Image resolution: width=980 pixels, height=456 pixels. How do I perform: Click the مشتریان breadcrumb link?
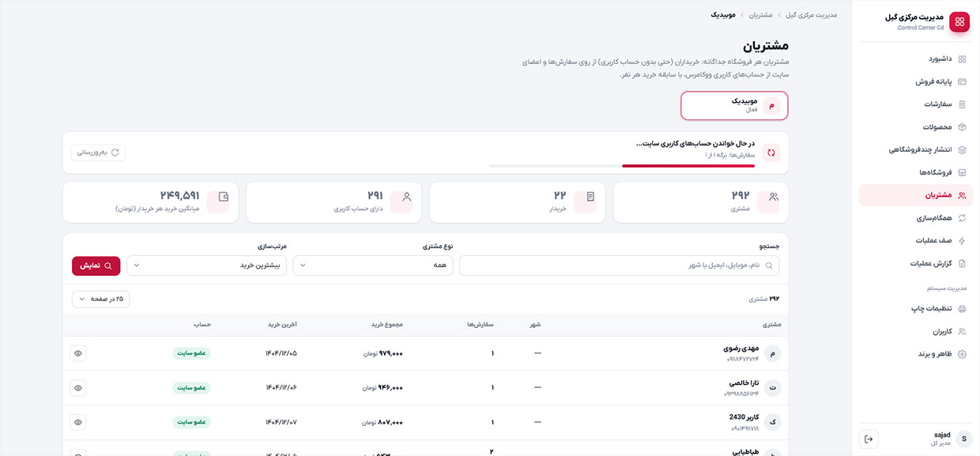pyautogui.click(x=761, y=15)
